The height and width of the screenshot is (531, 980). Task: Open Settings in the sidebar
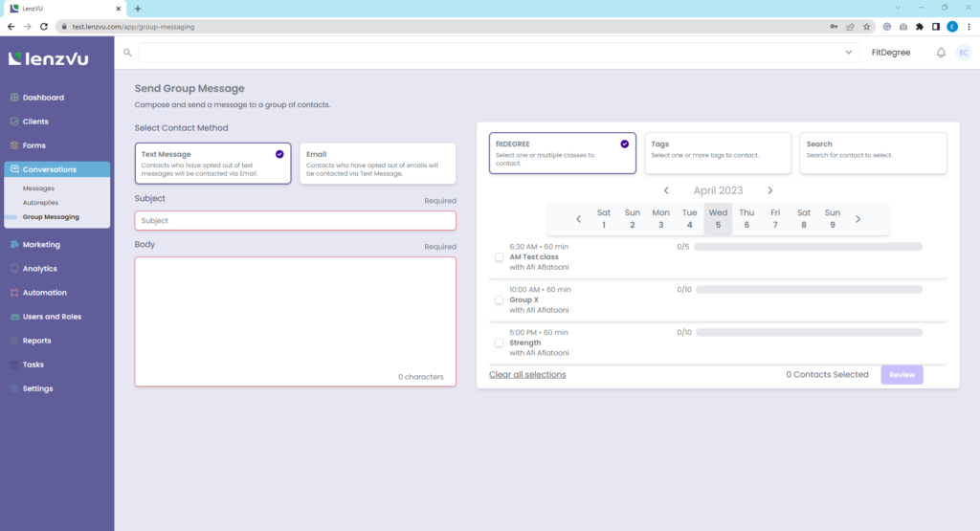click(x=37, y=388)
